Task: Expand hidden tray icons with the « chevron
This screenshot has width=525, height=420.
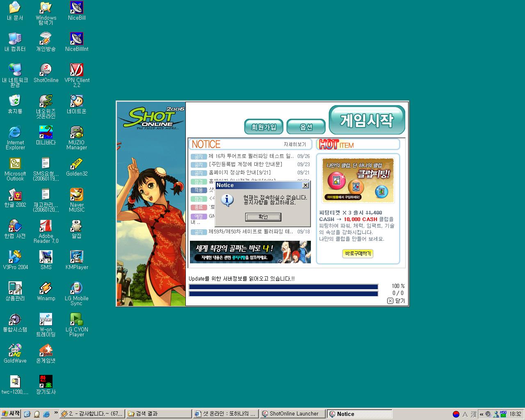Action: (482, 414)
